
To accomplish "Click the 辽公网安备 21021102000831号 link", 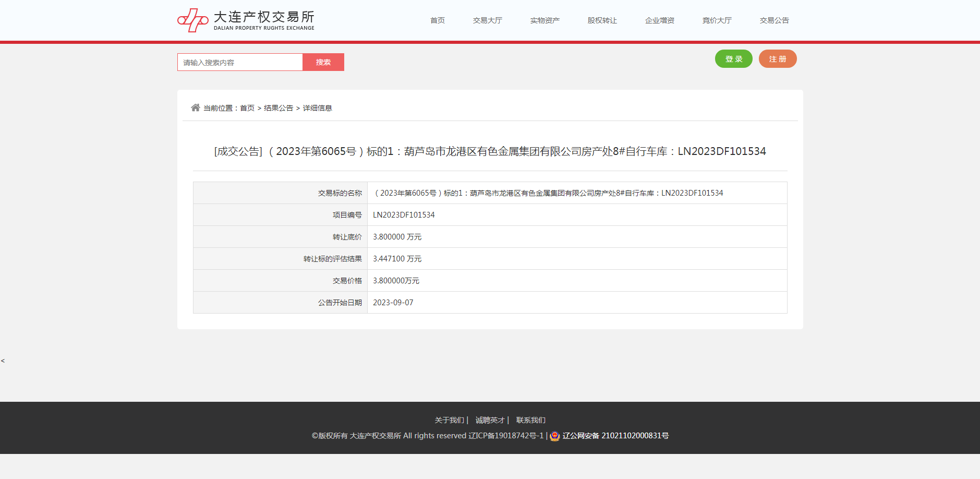I will pos(615,436).
